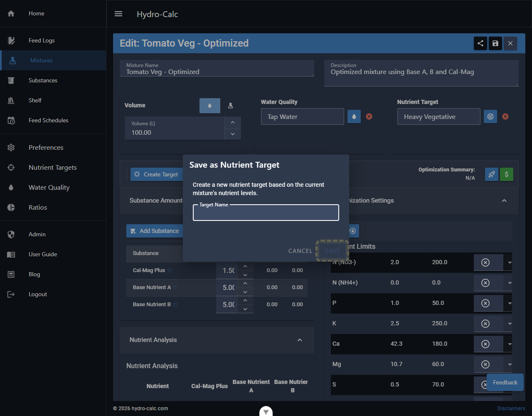The image size is (532, 416).
Task: Select the flask volume mode
Action: (x=231, y=106)
